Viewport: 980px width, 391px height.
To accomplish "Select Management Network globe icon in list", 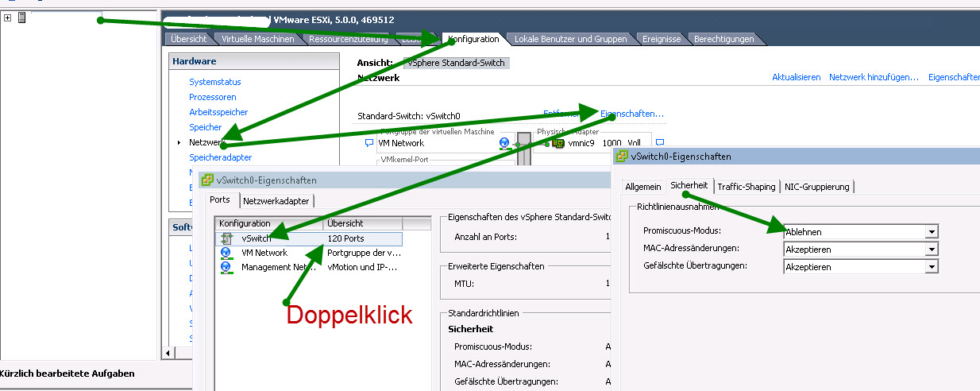I will coord(226,267).
